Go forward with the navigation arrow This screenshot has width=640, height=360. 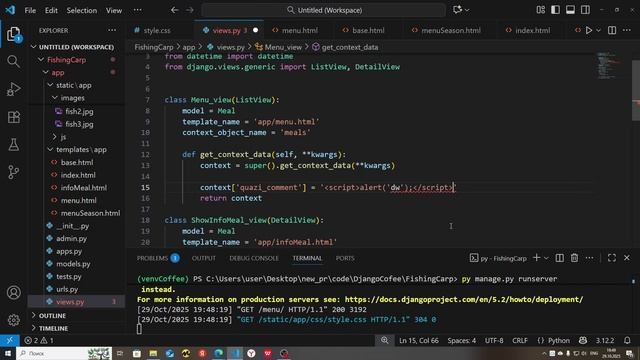[x=190, y=10]
